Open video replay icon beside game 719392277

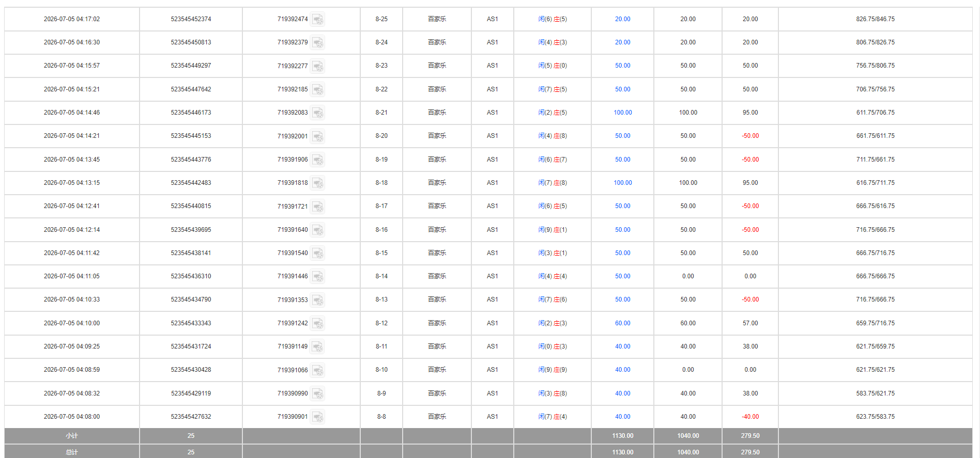[317, 66]
